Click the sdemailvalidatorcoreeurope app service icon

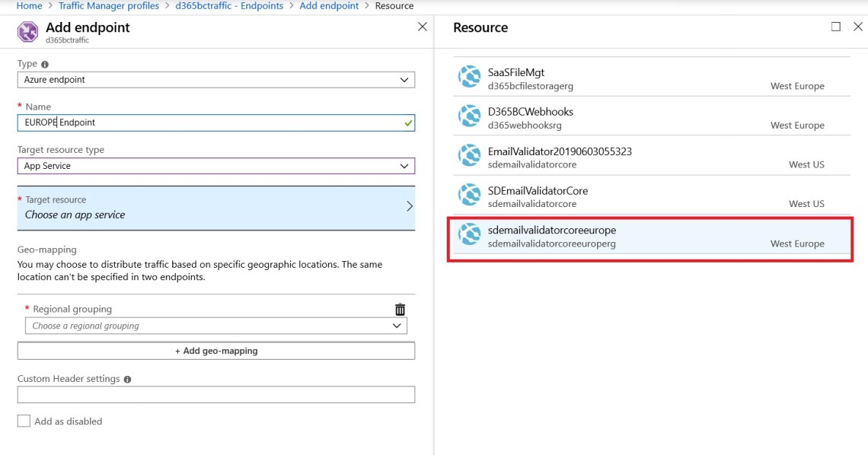[469, 235]
